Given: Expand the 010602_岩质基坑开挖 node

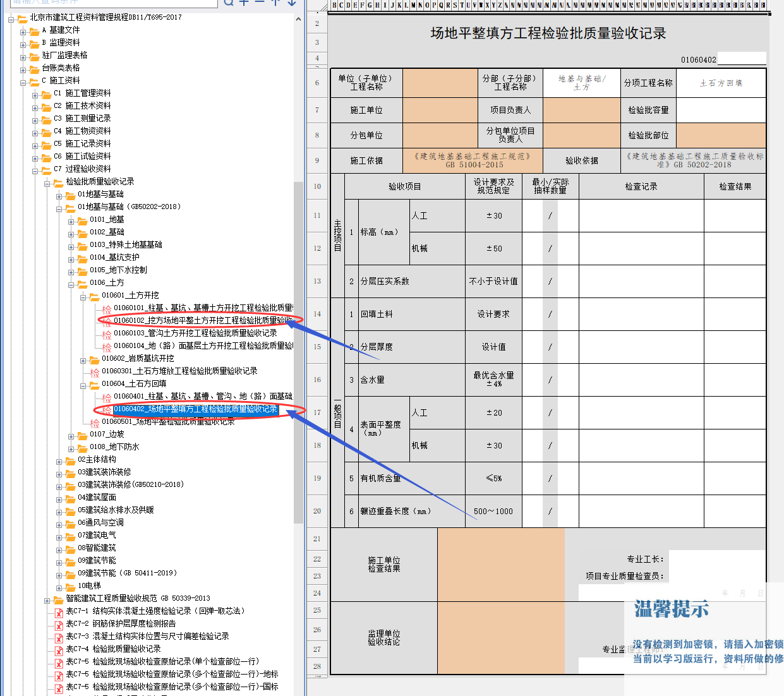Looking at the screenshot, I should (83, 360).
